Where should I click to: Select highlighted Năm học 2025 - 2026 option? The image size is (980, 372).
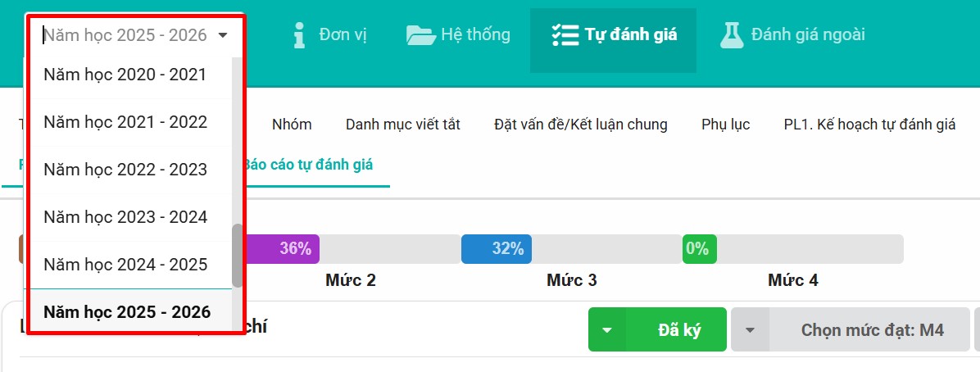click(126, 312)
